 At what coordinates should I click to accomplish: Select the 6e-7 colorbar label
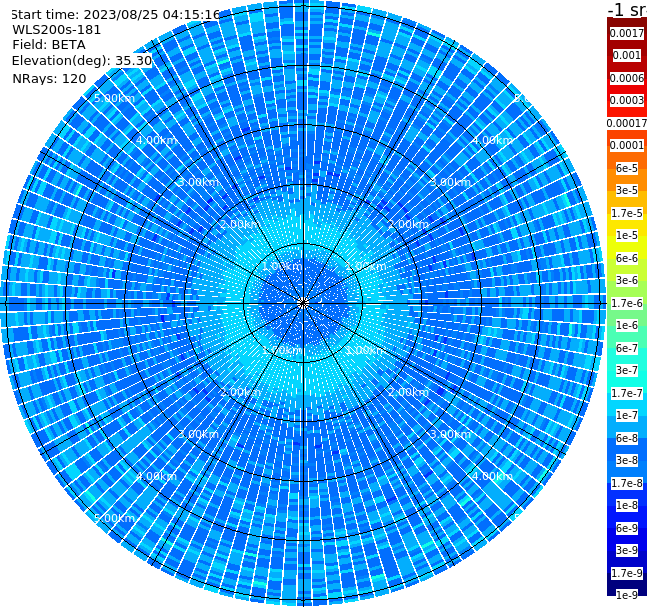click(x=627, y=348)
